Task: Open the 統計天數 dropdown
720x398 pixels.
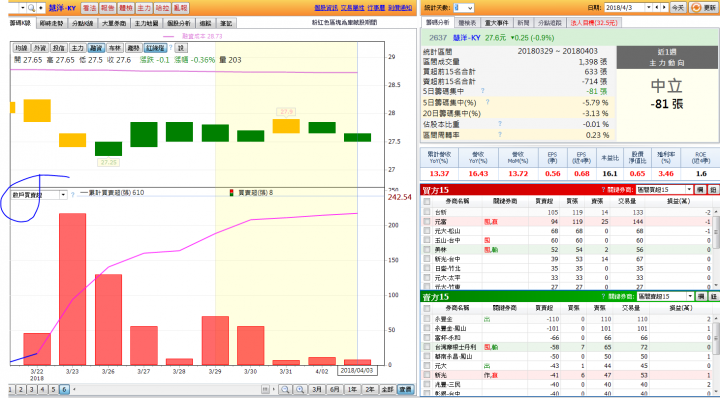Action: [463, 8]
